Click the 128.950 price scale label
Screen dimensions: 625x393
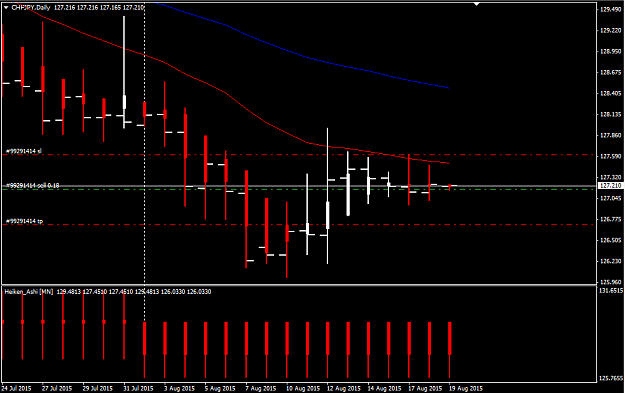[610, 51]
